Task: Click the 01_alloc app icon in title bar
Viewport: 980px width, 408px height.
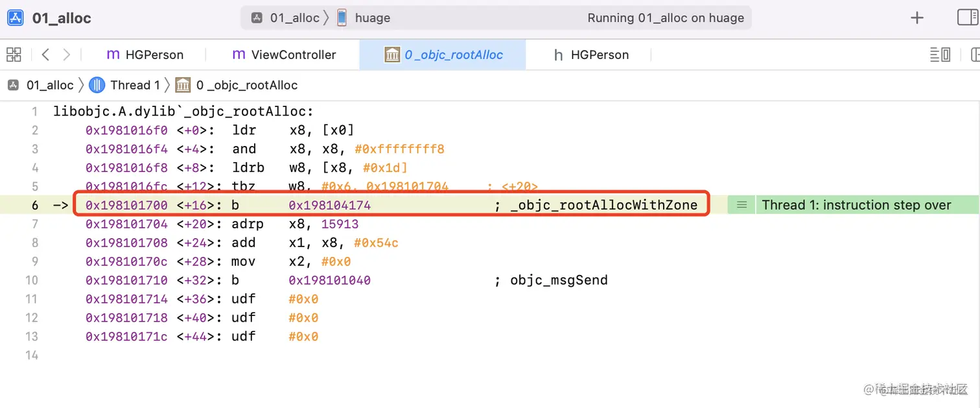Action: [16, 18]
